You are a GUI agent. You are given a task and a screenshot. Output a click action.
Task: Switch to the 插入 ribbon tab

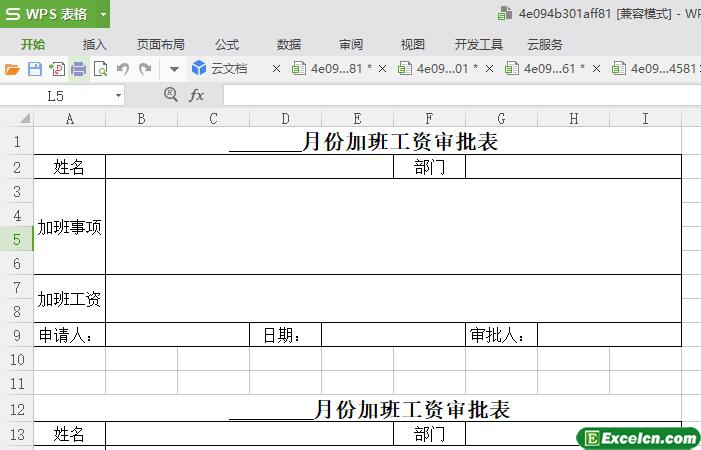coord(94,45)
